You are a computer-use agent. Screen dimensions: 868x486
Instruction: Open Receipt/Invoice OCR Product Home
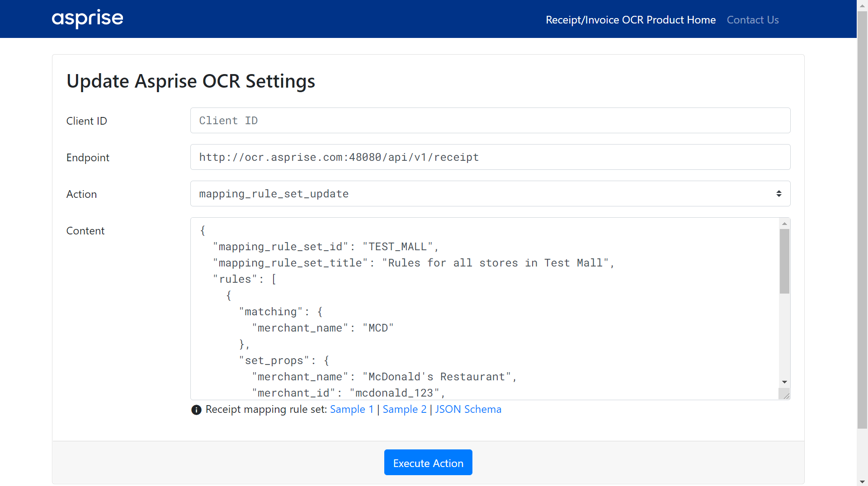630,20
